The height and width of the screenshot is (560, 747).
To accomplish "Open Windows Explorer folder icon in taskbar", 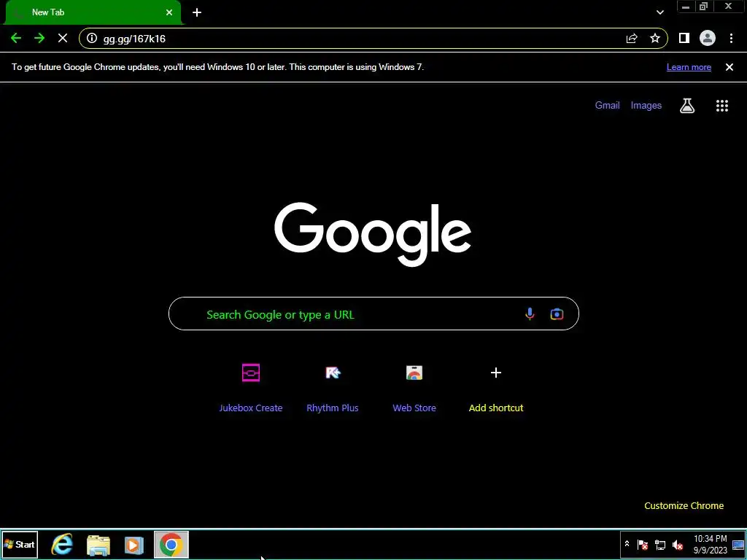I will point(98,545).
